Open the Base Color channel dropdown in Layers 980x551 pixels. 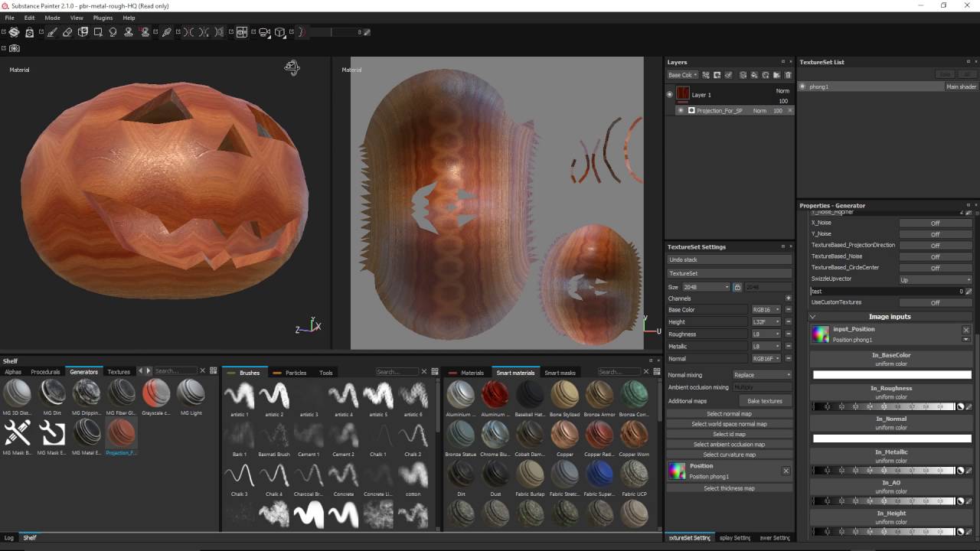coord(682,75)
